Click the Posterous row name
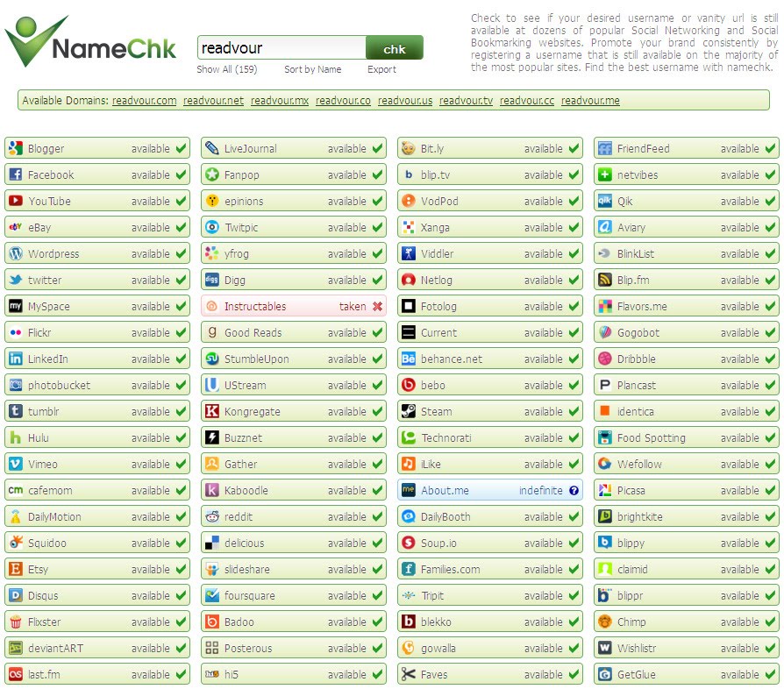This screenshot has width=784, height=689. click(248, 648)
